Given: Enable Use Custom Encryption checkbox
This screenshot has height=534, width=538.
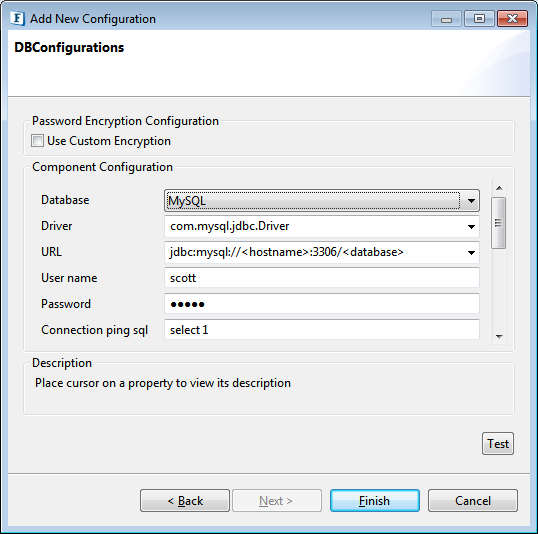Looking at the screenshot, I should pos(37,141).
